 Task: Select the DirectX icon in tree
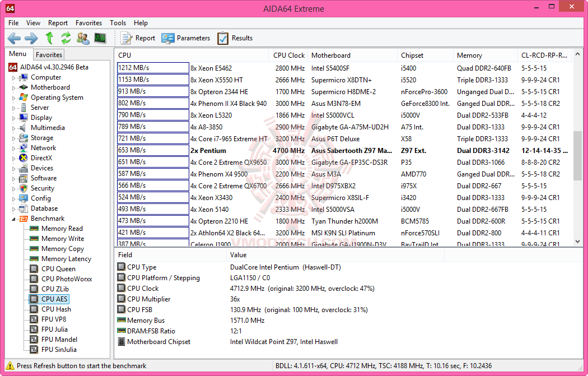[x=24, y=158]
